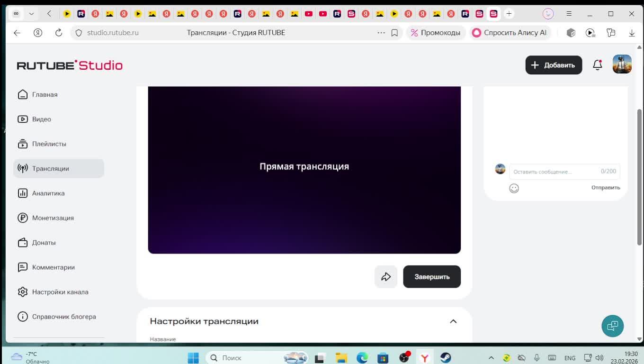The height and width of the screenshot is (364, 644).
Task: Open Плейлисты from the sidebar
Action: tap(59, 144)
